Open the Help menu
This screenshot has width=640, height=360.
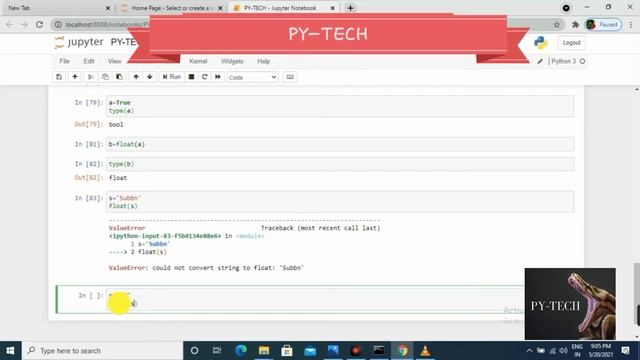(x=263, y=61)
